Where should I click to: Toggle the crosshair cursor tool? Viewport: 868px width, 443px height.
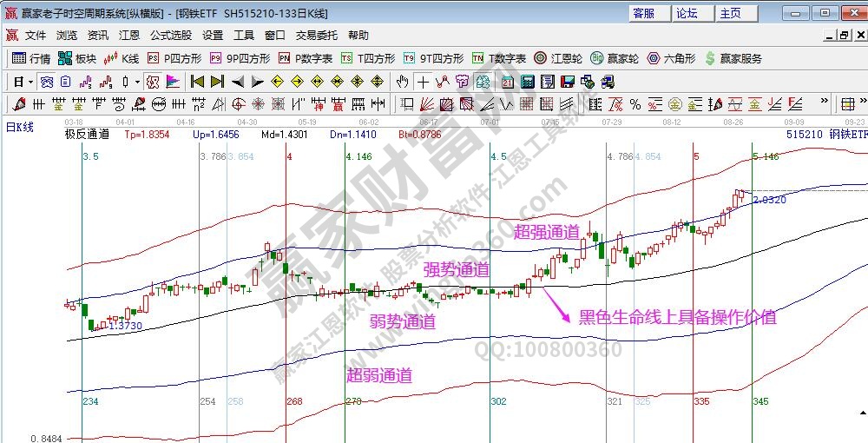coord(422,82)
